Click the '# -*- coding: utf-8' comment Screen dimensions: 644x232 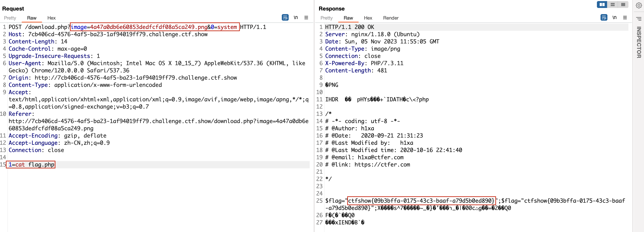pyautogui.click(x=363, y=121)
